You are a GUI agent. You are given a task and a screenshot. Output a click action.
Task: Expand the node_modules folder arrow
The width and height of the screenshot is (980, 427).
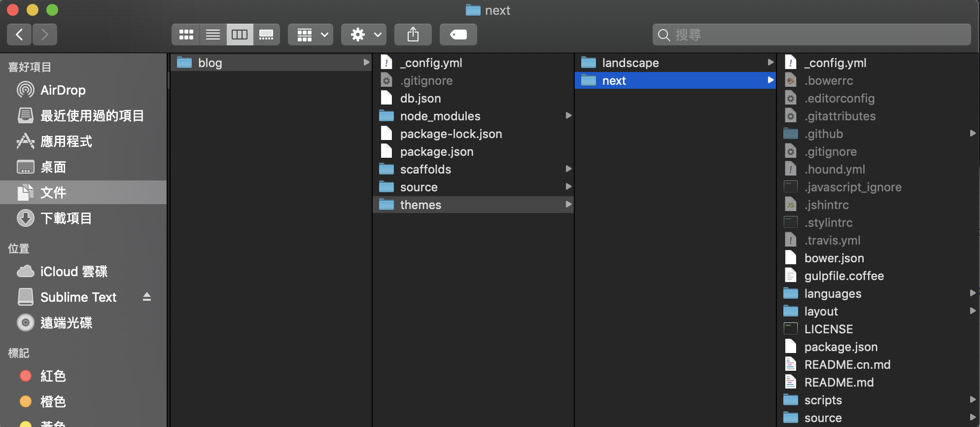568,116
